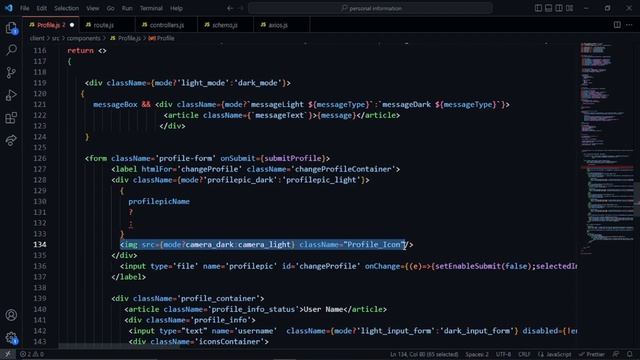Screen dimensions: 640x360
Task: Click 'submitProfile' on line 126
Action: 293,158
